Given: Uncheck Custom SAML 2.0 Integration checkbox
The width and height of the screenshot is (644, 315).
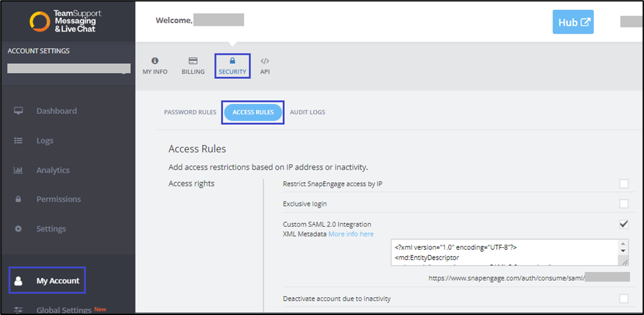Looking at the screenshot, I should point(624,224).
